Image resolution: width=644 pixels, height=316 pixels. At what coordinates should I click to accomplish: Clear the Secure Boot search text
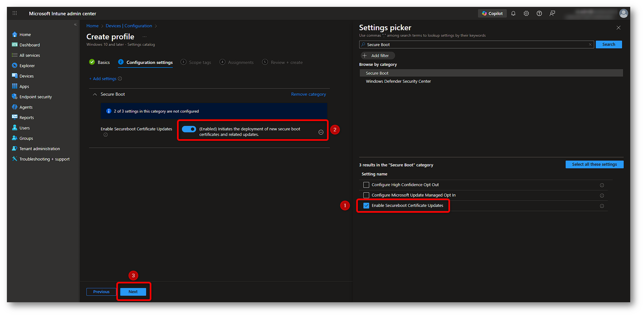point(590,45)
